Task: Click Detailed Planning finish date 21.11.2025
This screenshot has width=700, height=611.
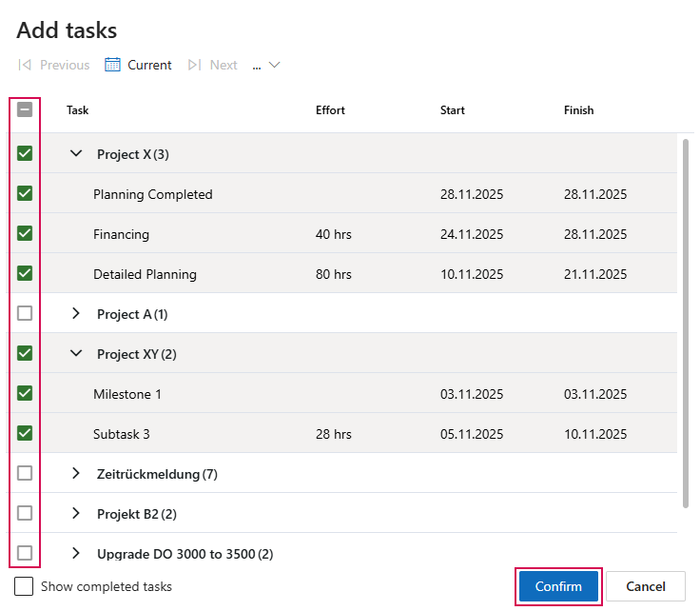Action: click(595, 274)
